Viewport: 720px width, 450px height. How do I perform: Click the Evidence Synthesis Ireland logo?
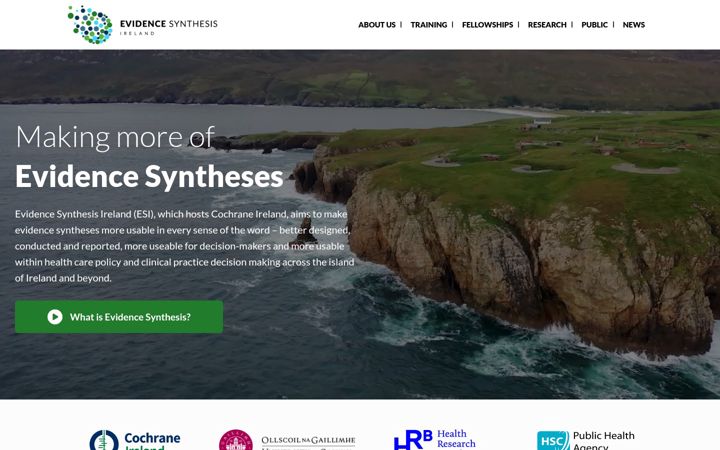(x=143, y=25)
